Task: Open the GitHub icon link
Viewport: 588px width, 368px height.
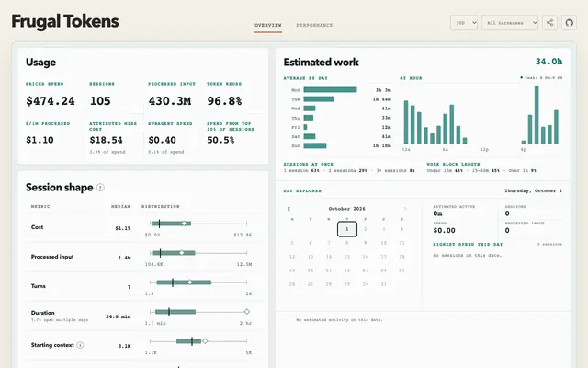Action: click(569, 23)
